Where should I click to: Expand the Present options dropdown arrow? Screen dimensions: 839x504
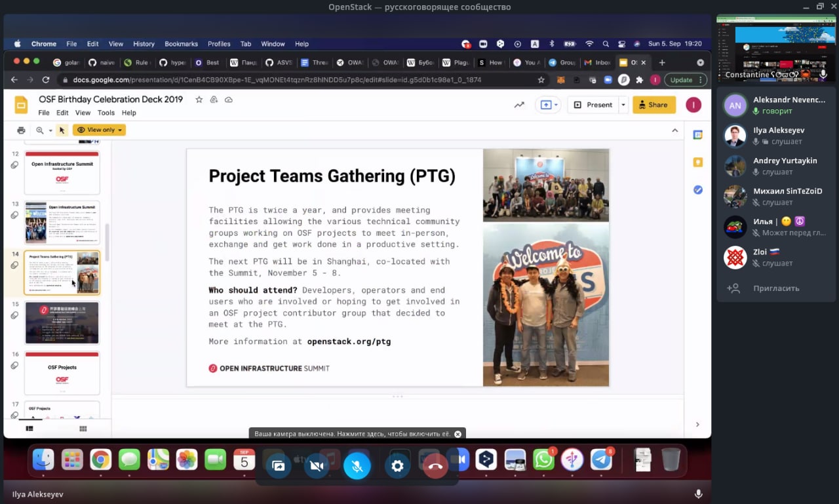click(x=623, y=105)
